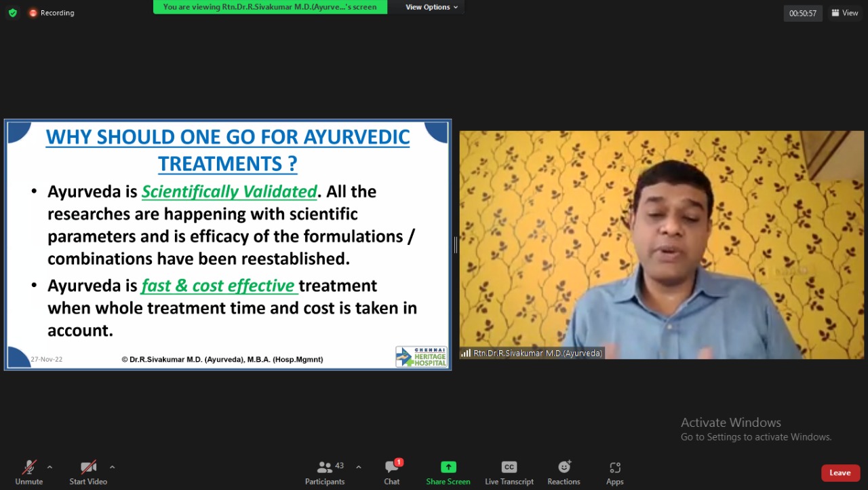The width and height of the screenshot is (868, 490).
Task: Enable Live Transcript captions
Action: (509, 472)
